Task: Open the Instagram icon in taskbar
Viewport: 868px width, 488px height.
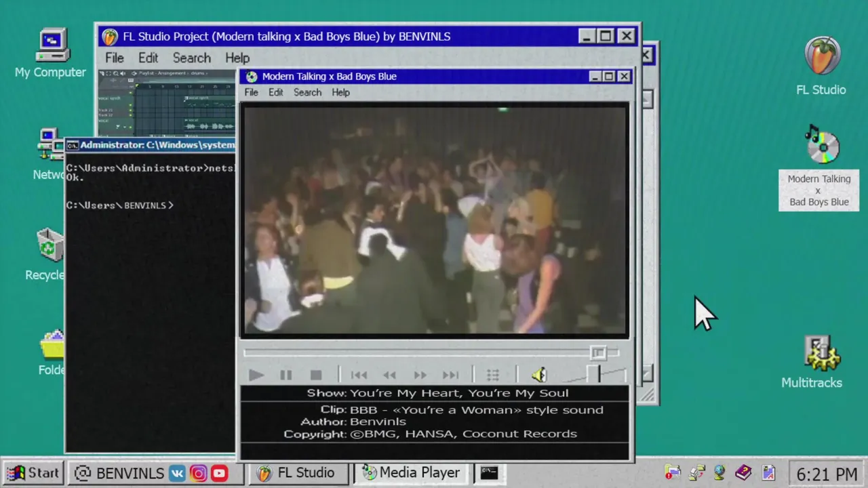Action: [x=198, y=473]
